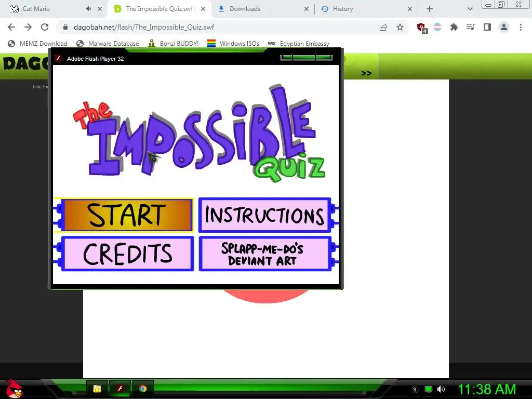Viewport: 532px width, 399px height.
Task: Open Chrome from the taskbar
Action: pos(143,389)
